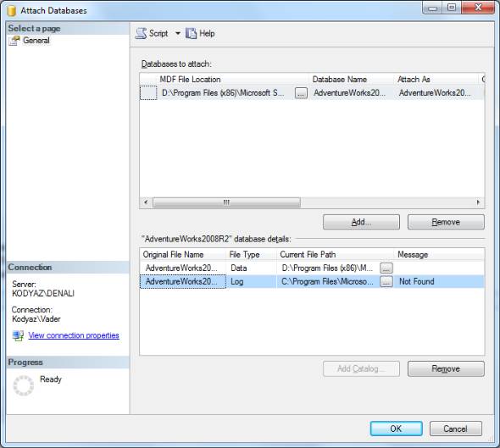
Task: Click the horizontal scrollbar thumb
Action: 226,202
